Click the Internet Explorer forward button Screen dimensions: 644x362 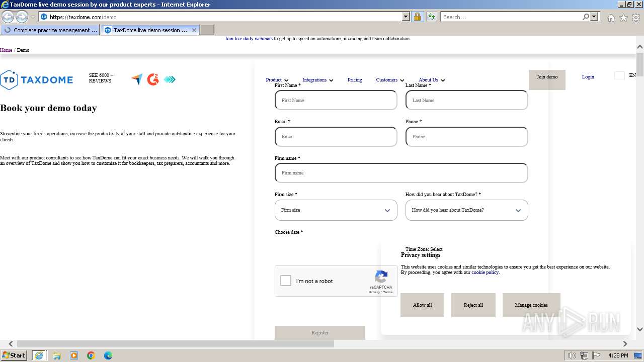tap(22, 17)
